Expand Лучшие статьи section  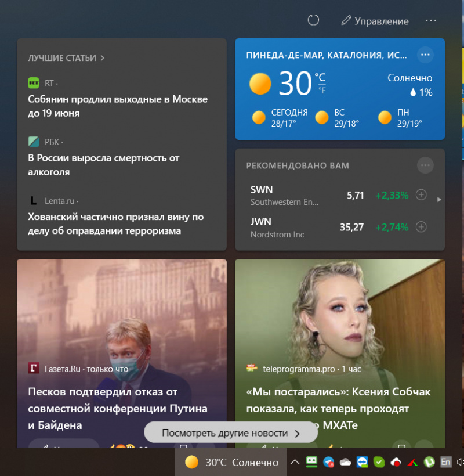(66, 58)
